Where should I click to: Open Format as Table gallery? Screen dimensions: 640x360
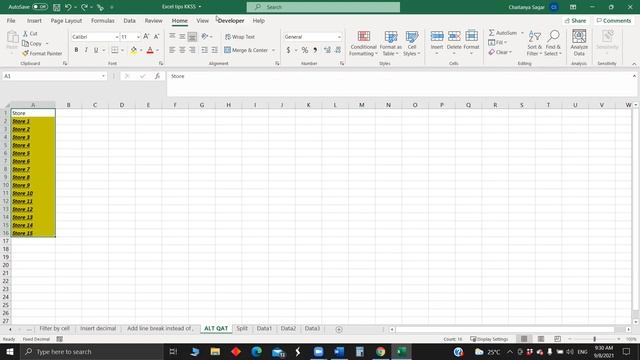tap(391, 43)
